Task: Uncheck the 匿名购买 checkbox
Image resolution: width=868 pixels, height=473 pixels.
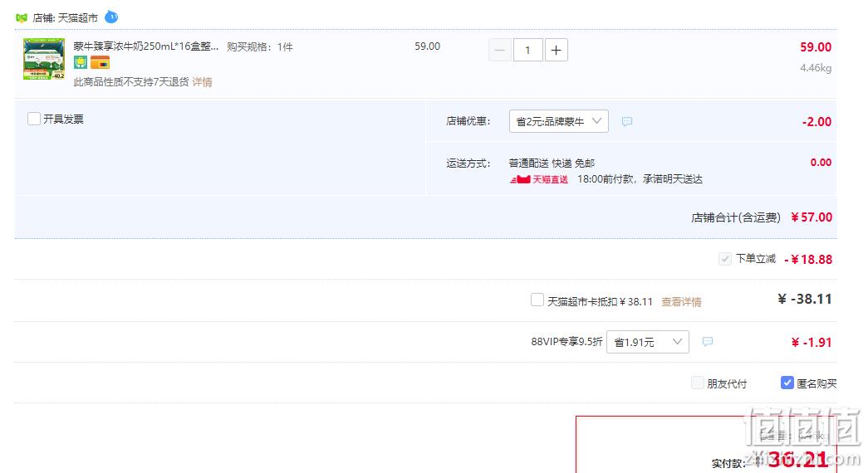Action: [x=787, y=383]
